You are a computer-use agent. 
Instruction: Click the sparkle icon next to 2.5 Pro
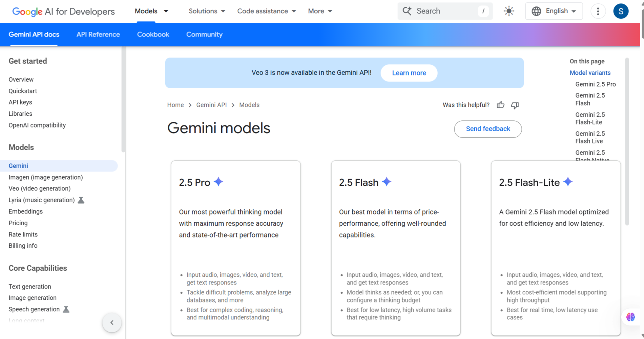point(219,182)
